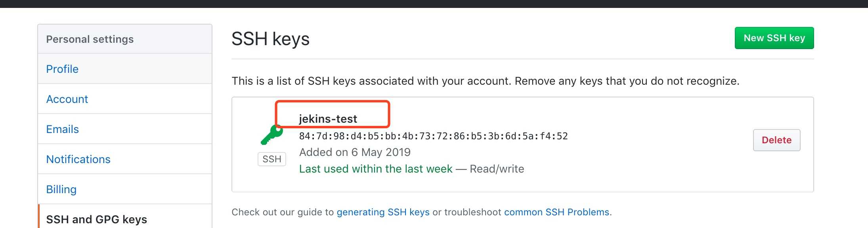Click the New SSH key button
This screenshot has height=228, width=868.
pyautogui.click(x=774, y=38)
